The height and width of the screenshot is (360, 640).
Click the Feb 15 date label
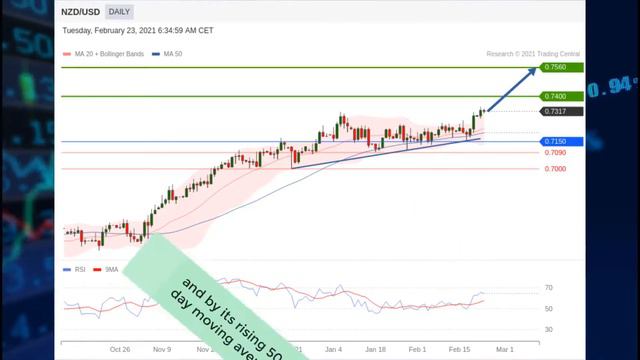[x=460, y=349]
